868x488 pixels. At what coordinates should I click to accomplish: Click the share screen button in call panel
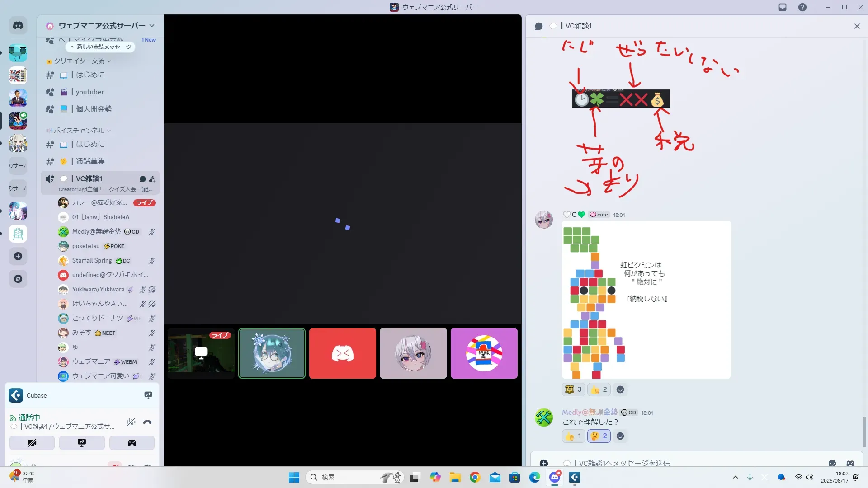(82, 443)
